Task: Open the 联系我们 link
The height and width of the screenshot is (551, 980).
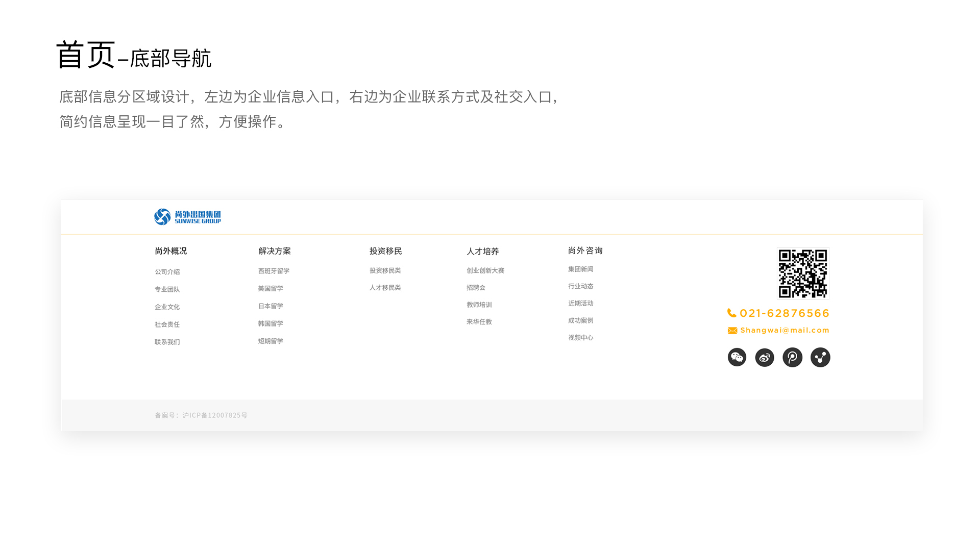Action: pyautogui.click(x=167, y=342)
